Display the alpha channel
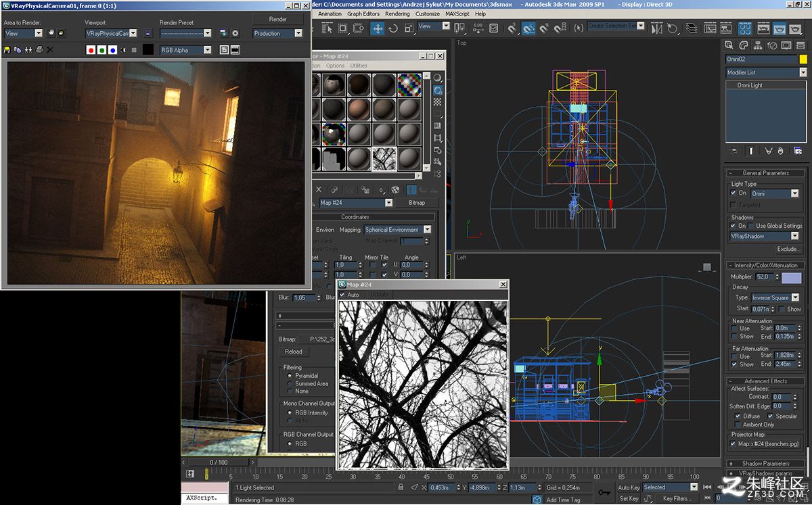 coord(123,50)
